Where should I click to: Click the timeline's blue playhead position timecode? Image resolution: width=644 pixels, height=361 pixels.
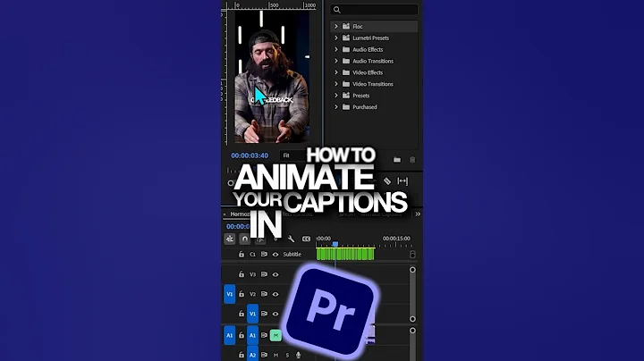(x=238, y=226)
